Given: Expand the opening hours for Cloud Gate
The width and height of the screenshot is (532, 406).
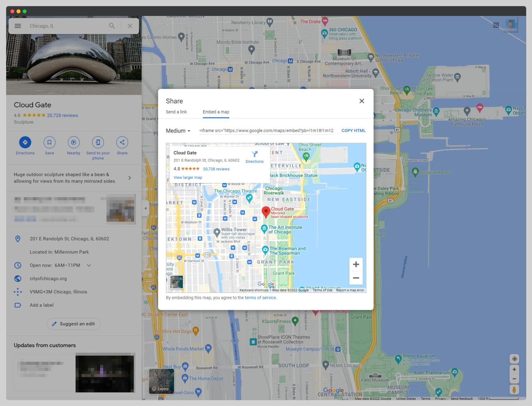Looking at the screenshot, I should pyautogui.click(x=89, y=265).
